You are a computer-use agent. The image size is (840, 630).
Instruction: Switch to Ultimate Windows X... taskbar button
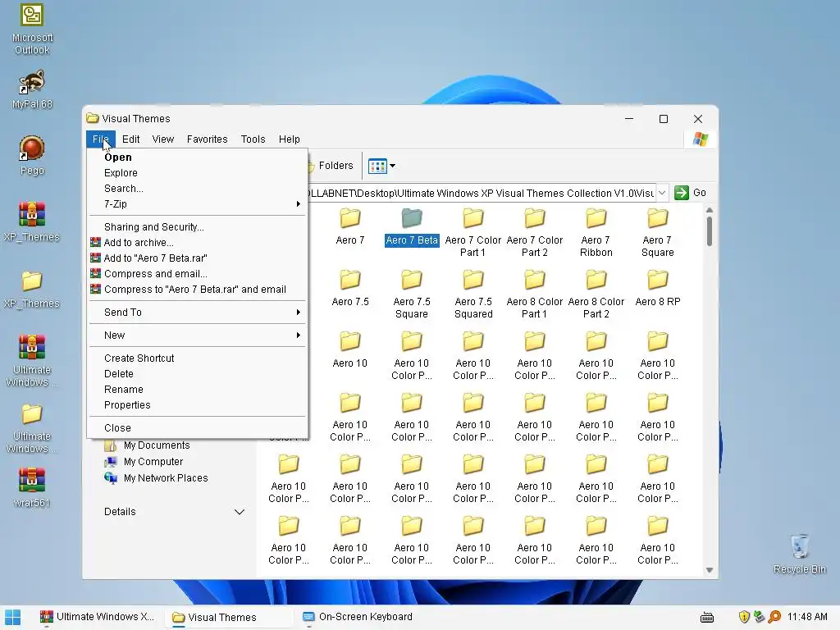pos(98,617)
